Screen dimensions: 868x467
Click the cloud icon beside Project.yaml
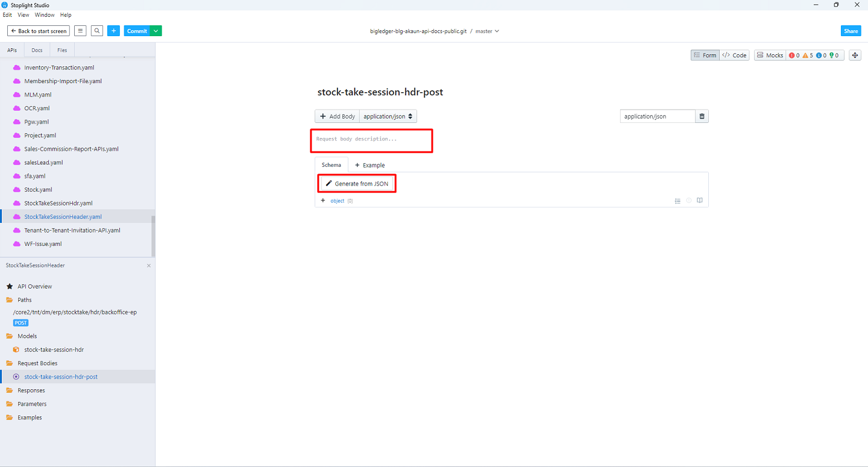pyautogui.click(x=17, y=136)
